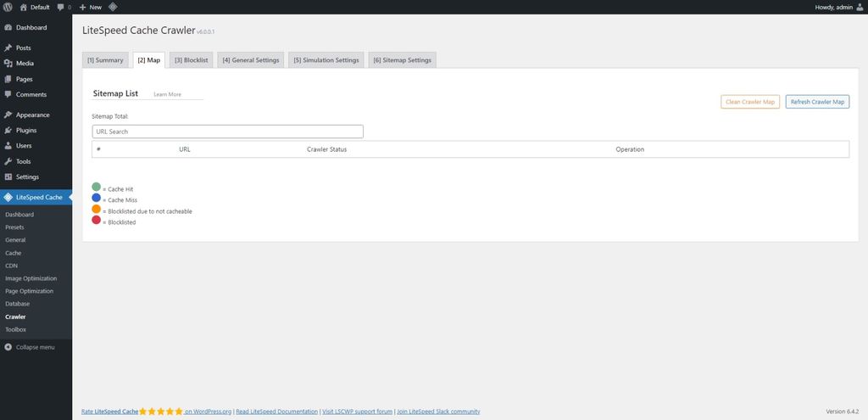
Task: Click the Collapse menu arrow icon
Action: click(x=8, y=347)
